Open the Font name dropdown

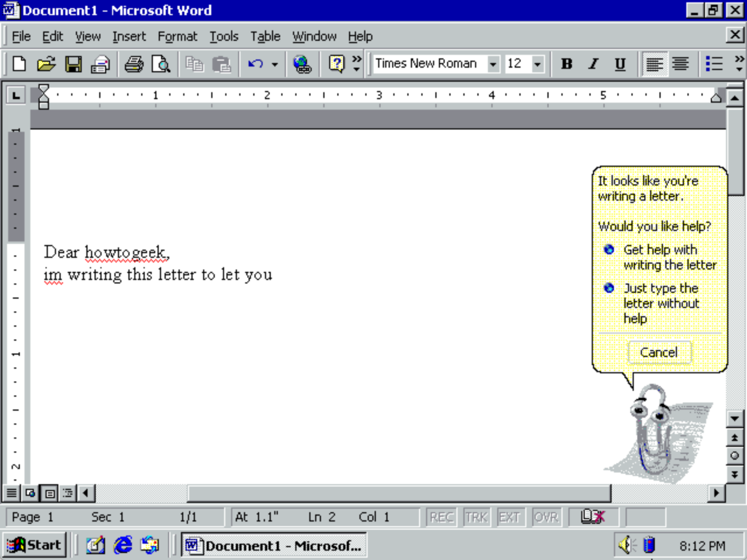pos(493,64)
